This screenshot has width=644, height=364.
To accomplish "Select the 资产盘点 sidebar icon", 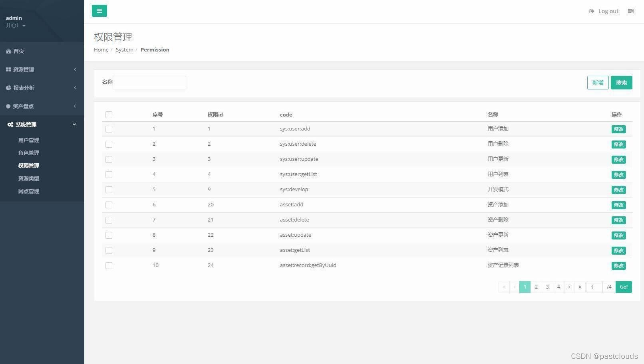I will tap(8, 106).
